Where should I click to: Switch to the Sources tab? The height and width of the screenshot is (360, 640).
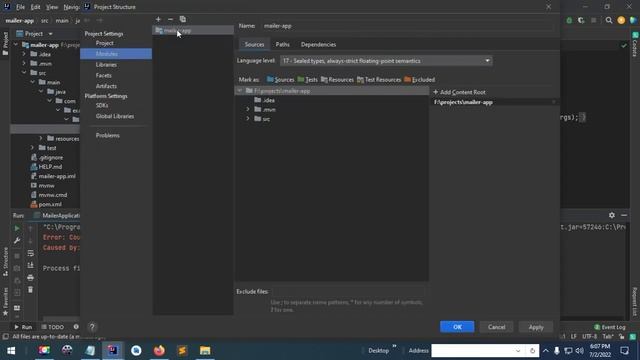(x=254, y=44)
